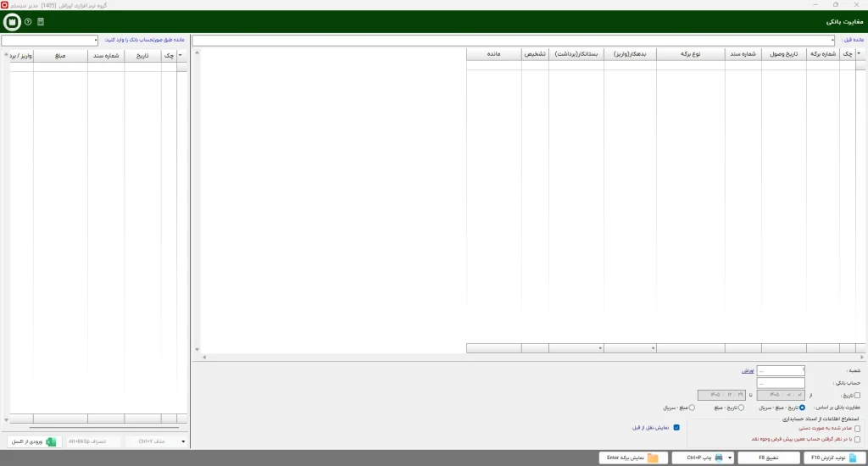The height and width of the screenshot is (466, 868).
Task: Check the صادر شده به صورت دستی option
Action: pos(858,429)
